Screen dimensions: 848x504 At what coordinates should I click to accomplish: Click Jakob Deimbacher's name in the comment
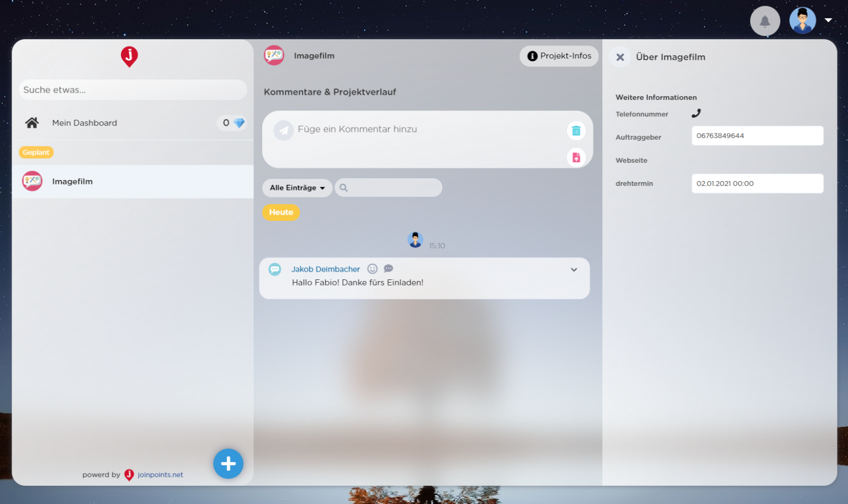point(325,269)
